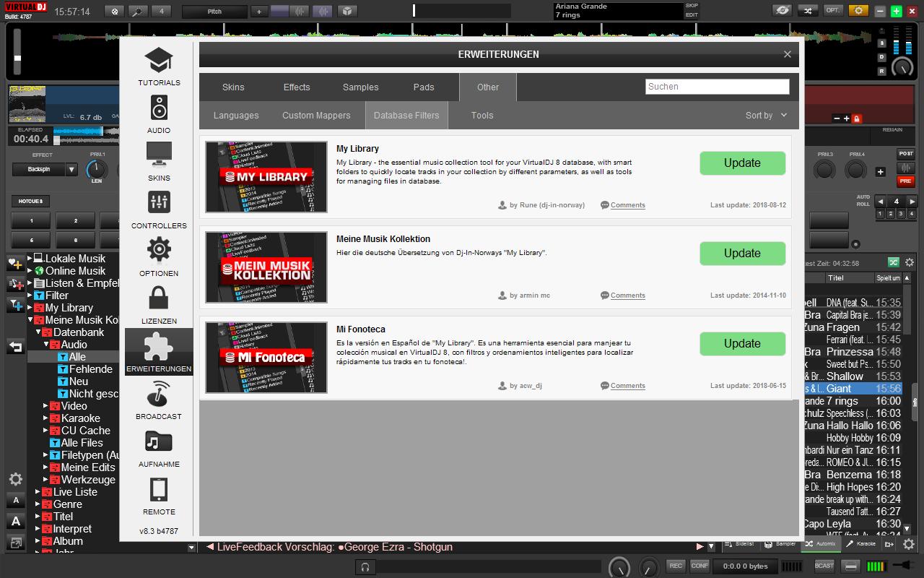Screen dimensions: 924x578
Task: Open automix panel settings gear icon
Action: coord(910,263)
